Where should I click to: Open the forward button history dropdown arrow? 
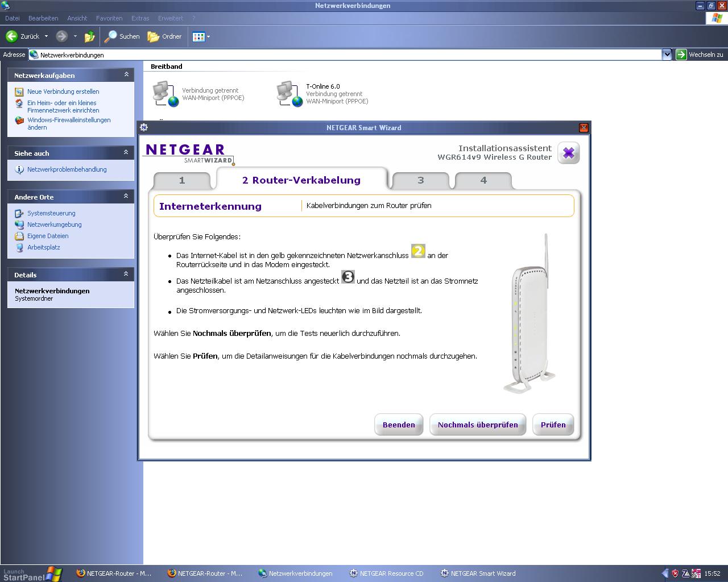75,36
